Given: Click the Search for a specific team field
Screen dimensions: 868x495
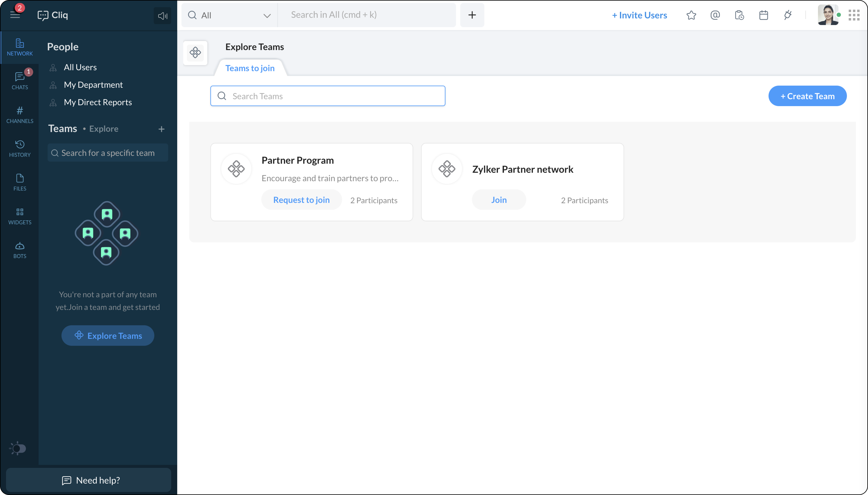Looking at the screenshot, I should (x=108, y=153).
